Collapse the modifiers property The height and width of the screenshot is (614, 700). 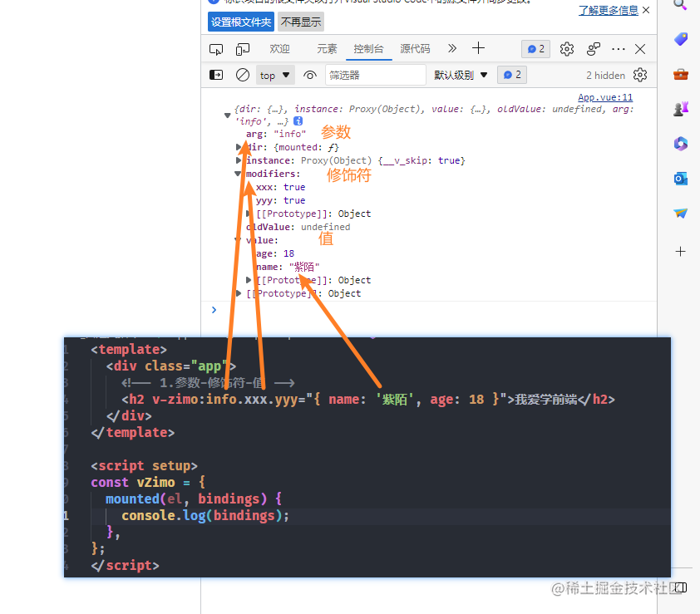coord(238,174)
